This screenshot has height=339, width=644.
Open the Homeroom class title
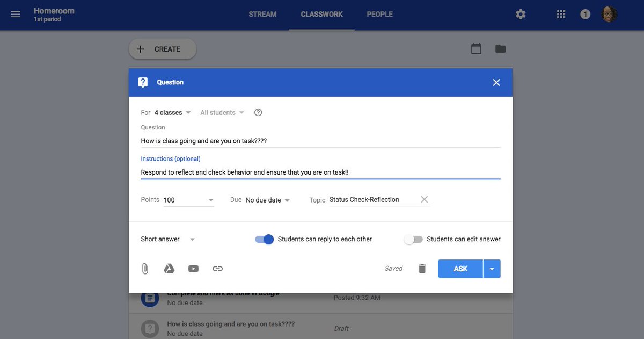pos(54,10)
